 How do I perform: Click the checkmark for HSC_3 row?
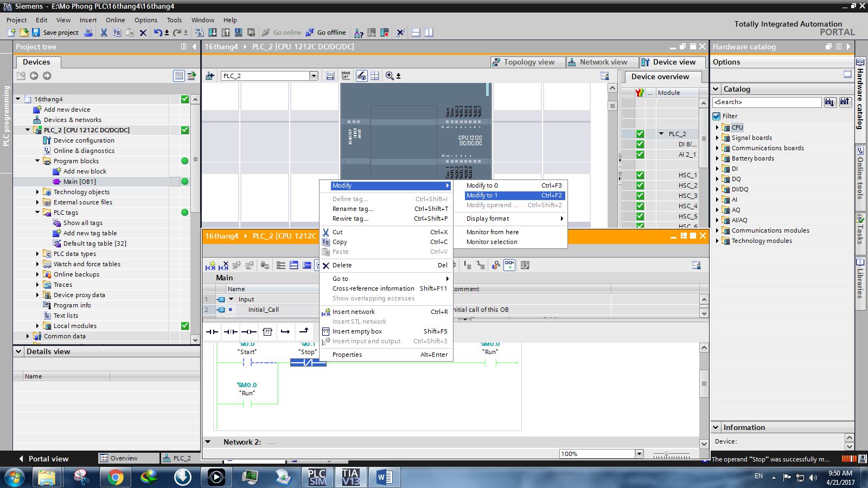point(640,196)
